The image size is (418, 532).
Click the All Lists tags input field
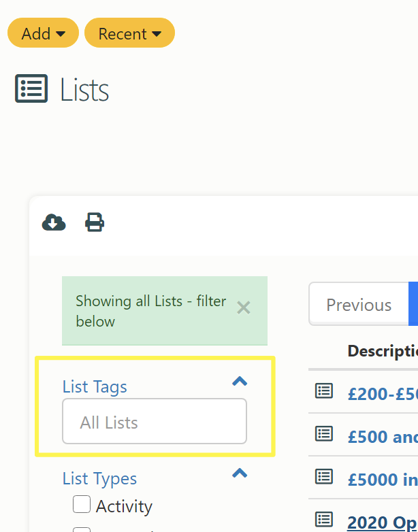[x=155, y=421]
